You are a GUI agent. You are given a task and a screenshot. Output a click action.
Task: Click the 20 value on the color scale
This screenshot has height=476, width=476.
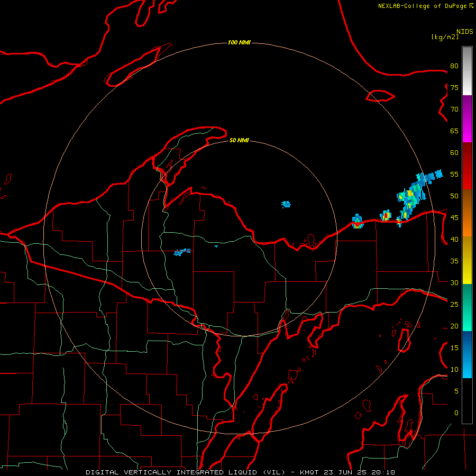coord(454,326)
